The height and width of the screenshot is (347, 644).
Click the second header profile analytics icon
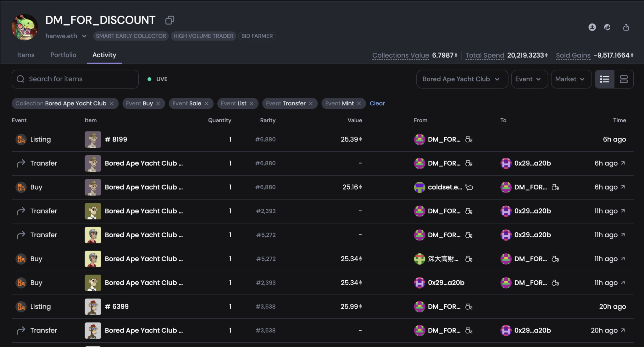(607, 27)
